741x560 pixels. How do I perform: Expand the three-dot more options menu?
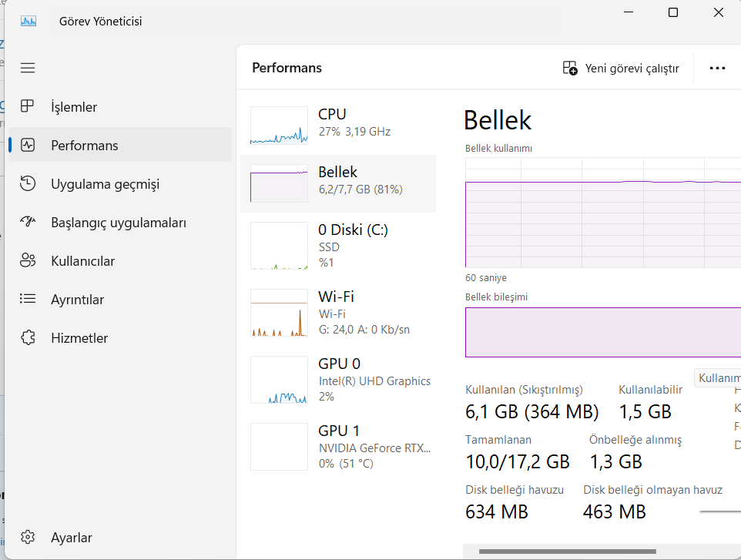pyautogui.click(x=717, y=68)
